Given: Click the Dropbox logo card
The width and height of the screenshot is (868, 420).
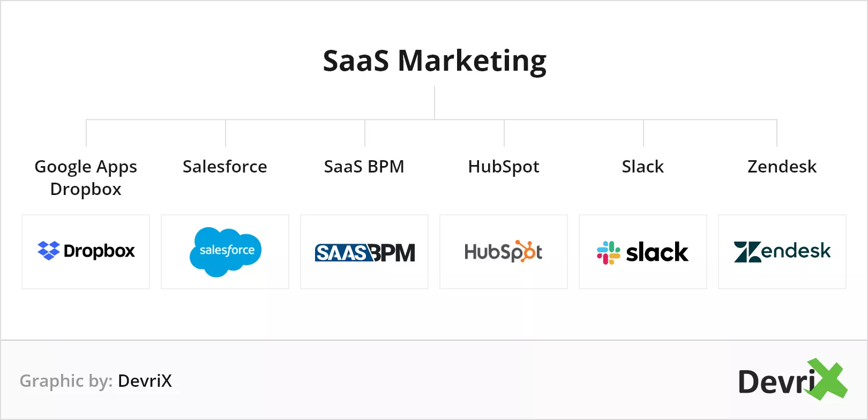Looking at the screenshot, I should [86, 252].
